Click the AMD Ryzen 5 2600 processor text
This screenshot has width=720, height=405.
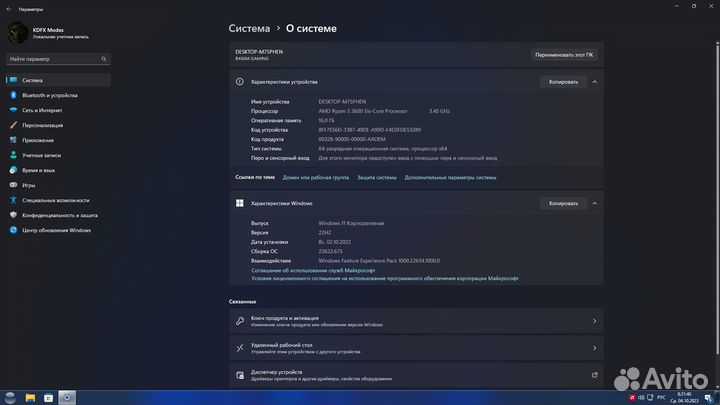click(x=363, y=111)
